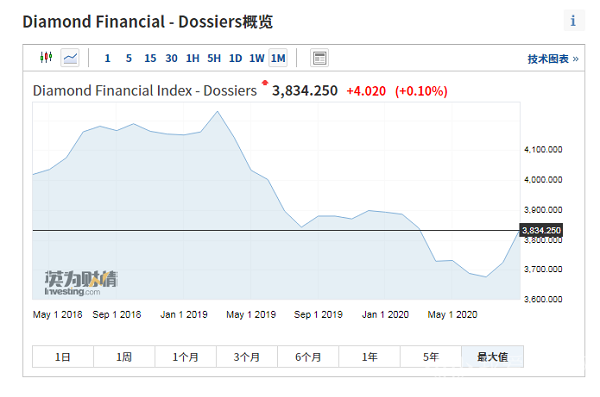This screenshot has height=397, width=600.
Task: Show the 1周 time range
Action: pyautogui.click(x=124, y=357)
